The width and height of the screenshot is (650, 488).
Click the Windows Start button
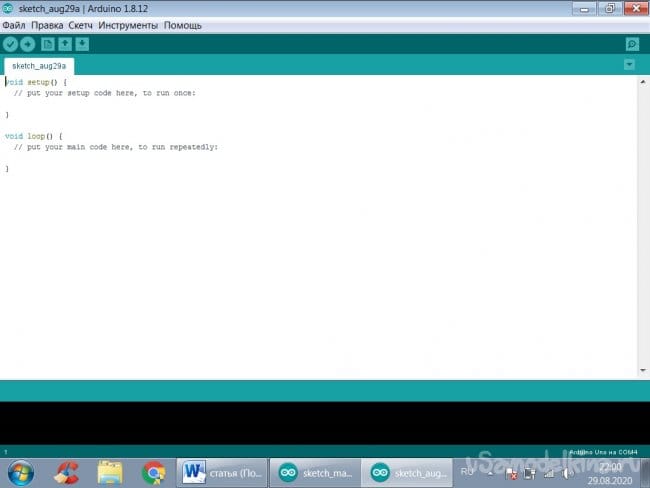[21, 472]
